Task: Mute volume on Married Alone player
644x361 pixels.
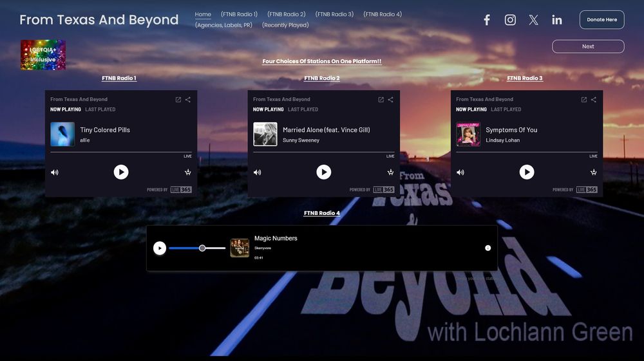Action: pos(258,172)
